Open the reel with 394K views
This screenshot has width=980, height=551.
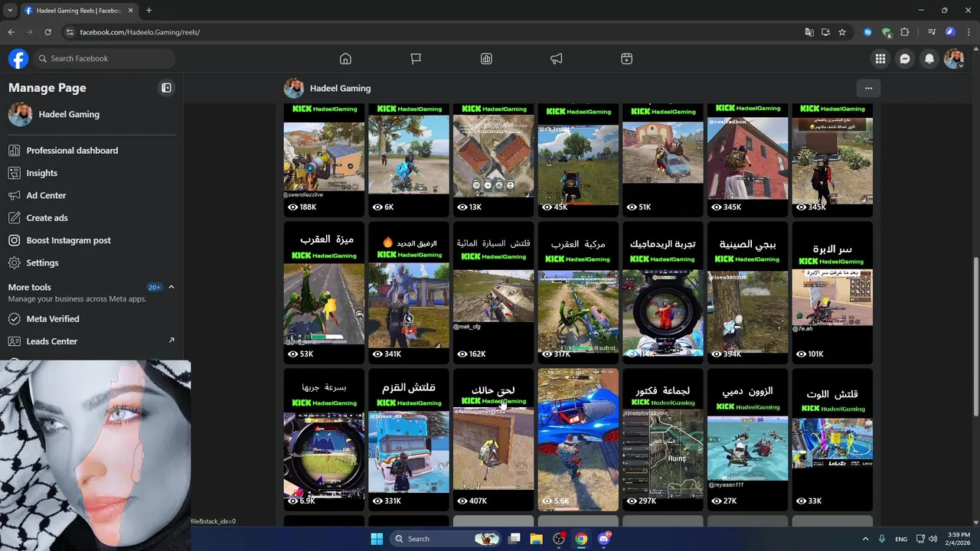747,292
